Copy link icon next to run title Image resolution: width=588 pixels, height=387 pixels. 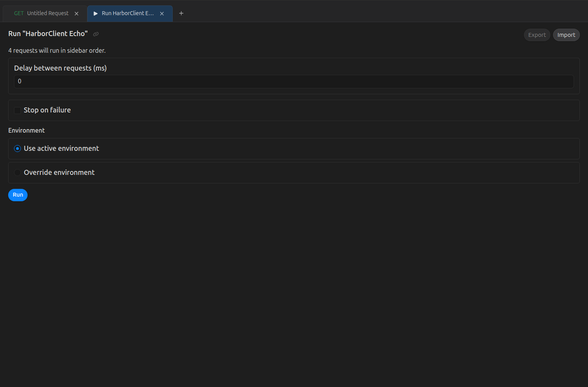click(96, 34)
